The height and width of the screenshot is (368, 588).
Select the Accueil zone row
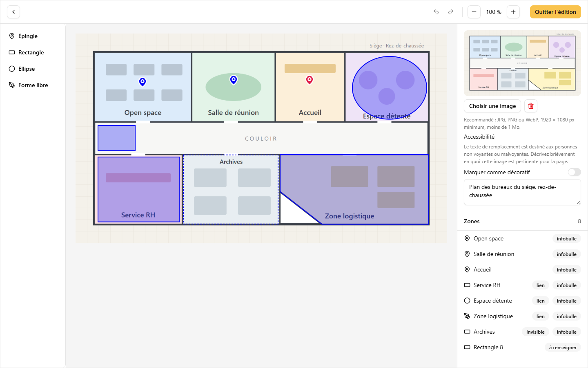point(522,269)
